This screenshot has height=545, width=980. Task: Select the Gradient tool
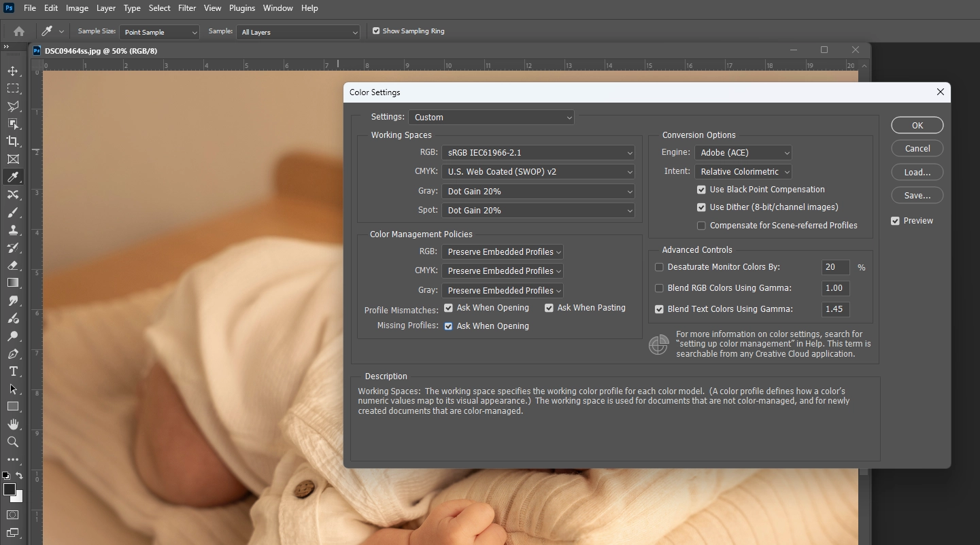click(13, 283)
